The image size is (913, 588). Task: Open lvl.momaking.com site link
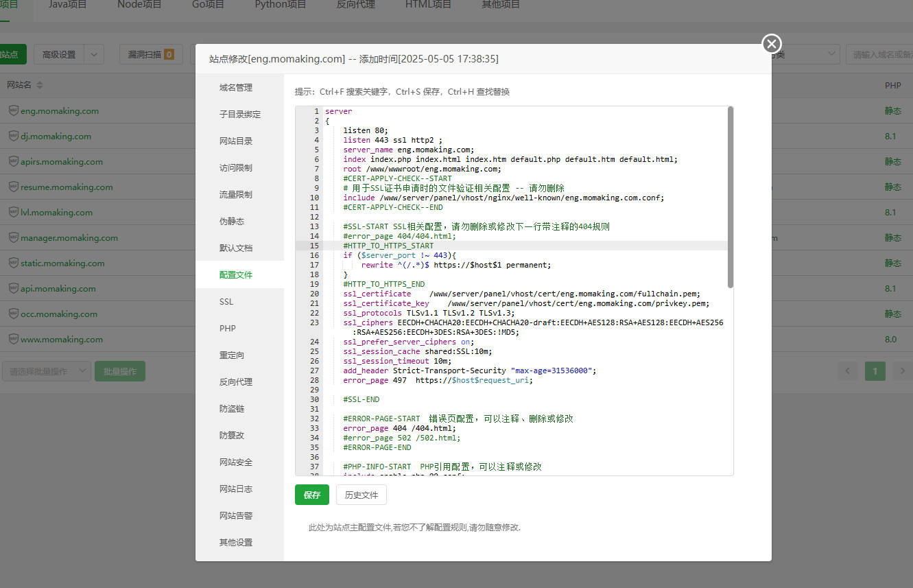pyautogui.click(x=56, y=212)
